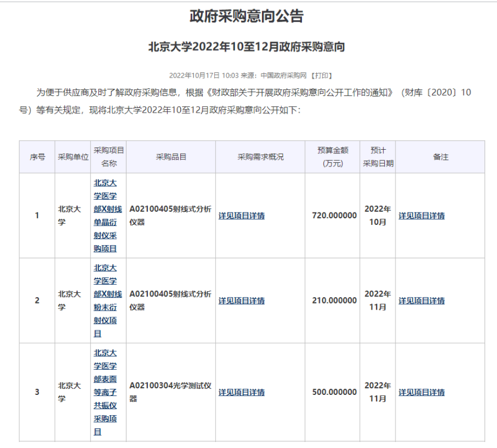Open project link 北京大学医学部表面等离子共振仪采购项目
Viewport: 497px width, 448px height.
coord(105,393)
